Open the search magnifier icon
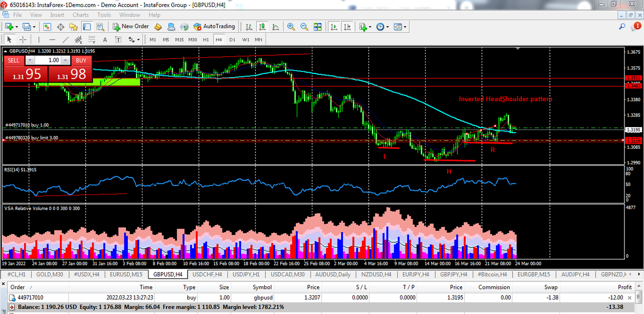Screen dimensions: 644x314 tap(622, 27)
